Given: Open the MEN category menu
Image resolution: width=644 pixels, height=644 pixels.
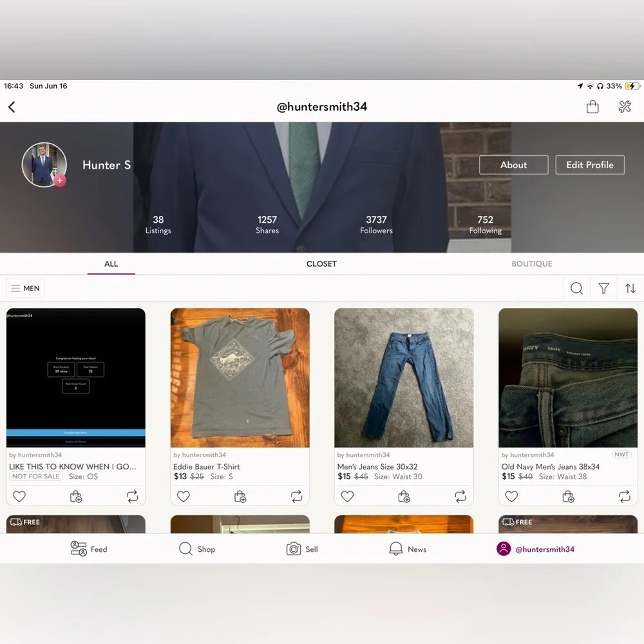Looking at the screenshot, I should pyautogui.click(x=26, y=289).
